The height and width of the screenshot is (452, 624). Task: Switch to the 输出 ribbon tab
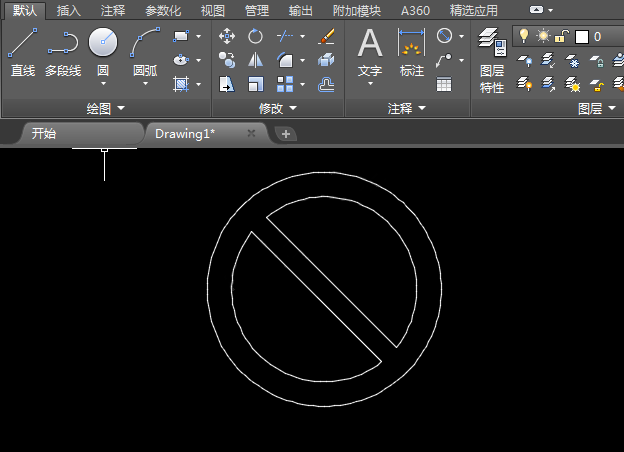pos(301,10)
